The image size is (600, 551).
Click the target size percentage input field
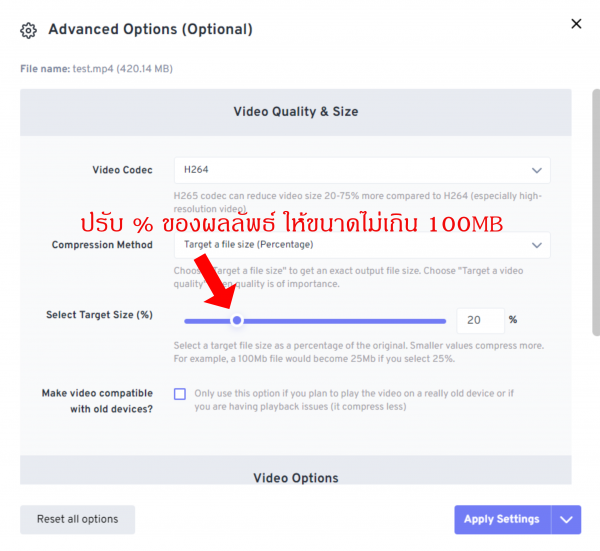pyautogui.click(x=480, y=320)
